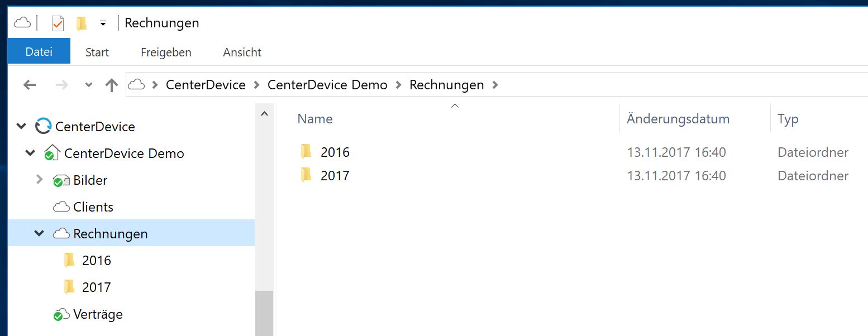Click the cloud icon beside Rechnungen in tree
The width and height of the screenshot is (868, 336).
click(x=61, y=234)
